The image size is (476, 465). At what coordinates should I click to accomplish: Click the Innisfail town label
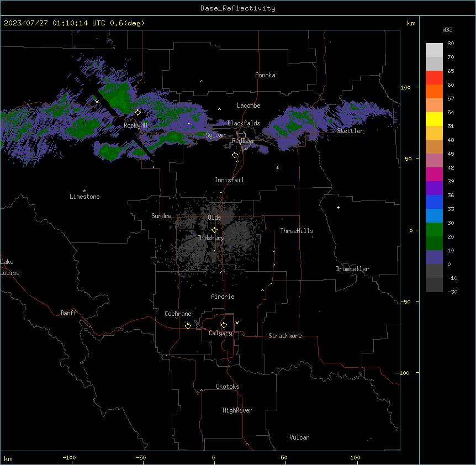click(x=229, y=180)
